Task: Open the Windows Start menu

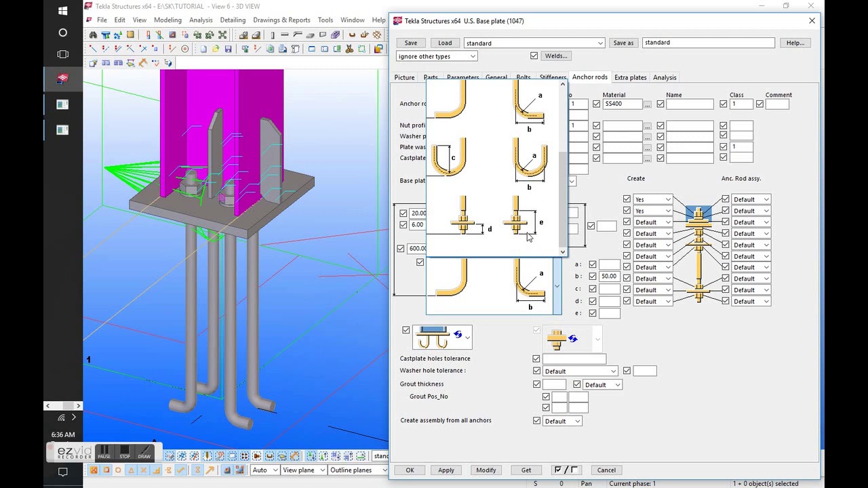Action: (x=63, y=11)
